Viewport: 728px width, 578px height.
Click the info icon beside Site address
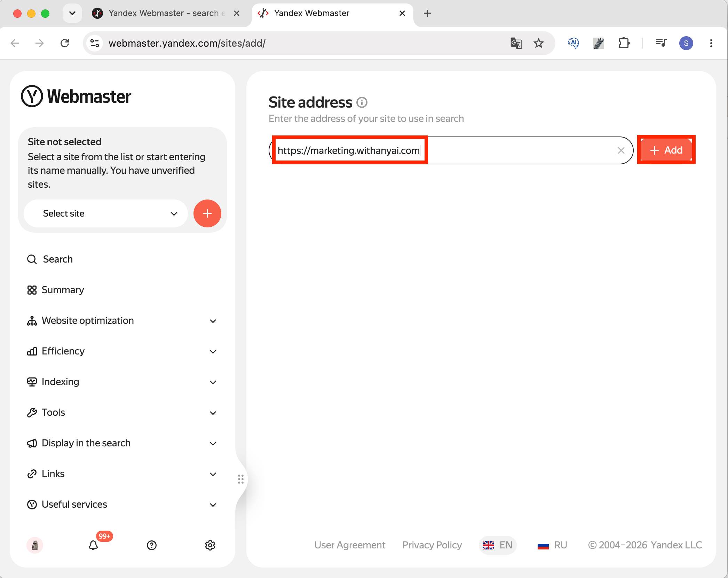(362, 102)
